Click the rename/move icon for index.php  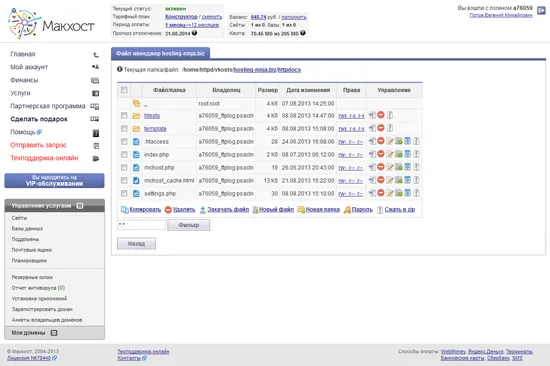tap(372, 154)
